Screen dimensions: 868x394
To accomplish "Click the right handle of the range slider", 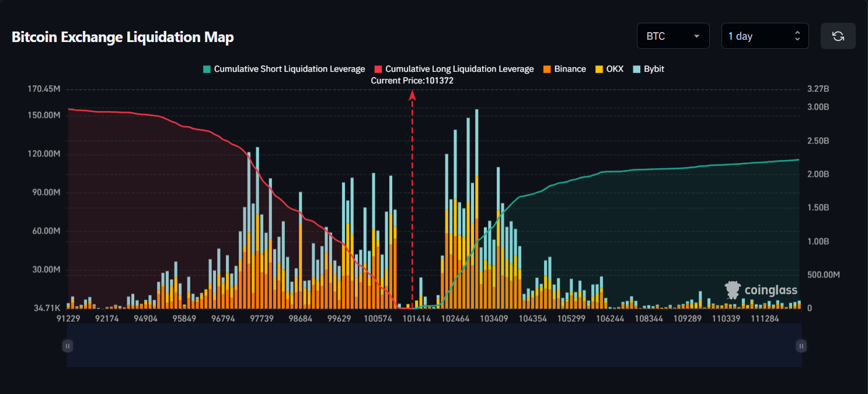I will 801,346.
